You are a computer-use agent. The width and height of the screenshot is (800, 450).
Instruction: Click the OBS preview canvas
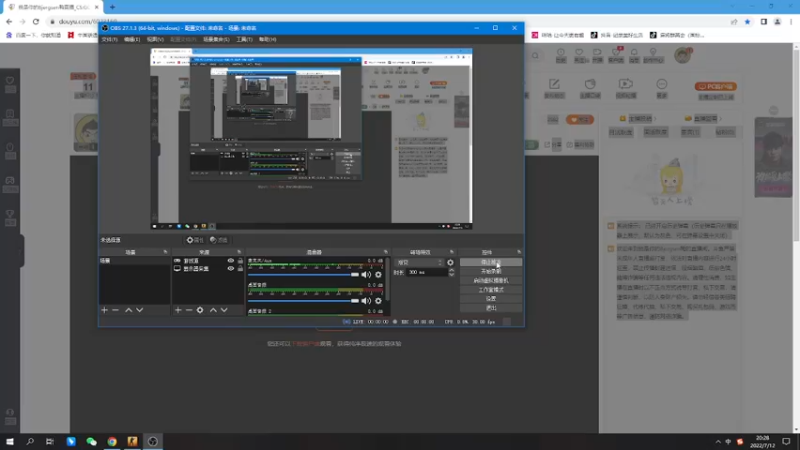311,139
